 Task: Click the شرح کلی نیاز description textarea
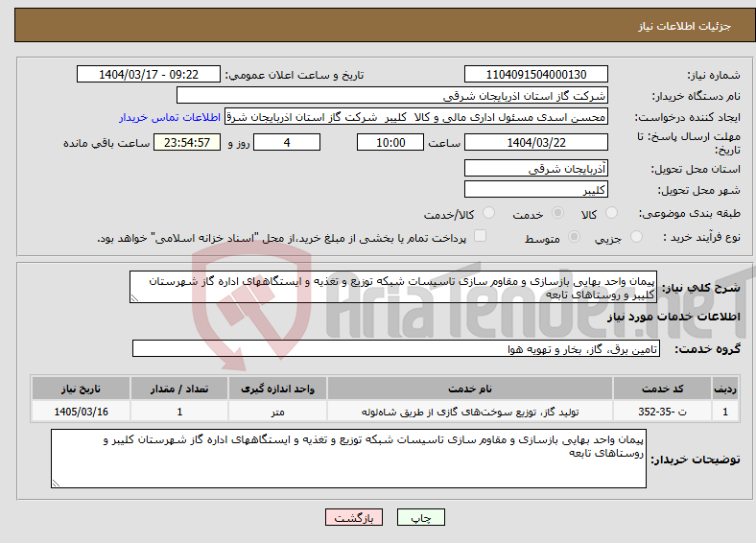(x=393, y=287)
